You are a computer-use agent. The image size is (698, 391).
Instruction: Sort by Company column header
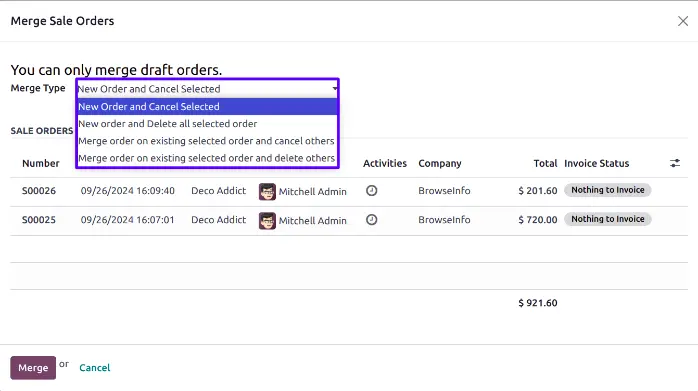(x=440, y=163)
